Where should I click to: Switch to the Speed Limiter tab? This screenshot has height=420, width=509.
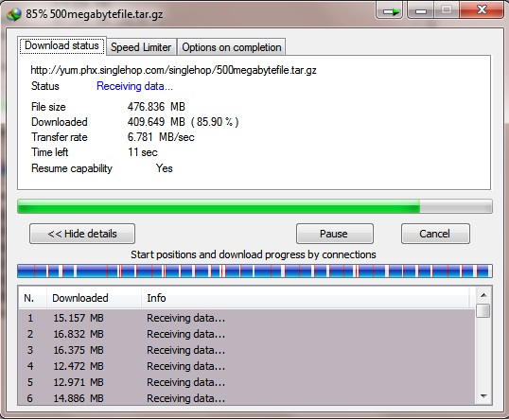click(x=141, y=47)
